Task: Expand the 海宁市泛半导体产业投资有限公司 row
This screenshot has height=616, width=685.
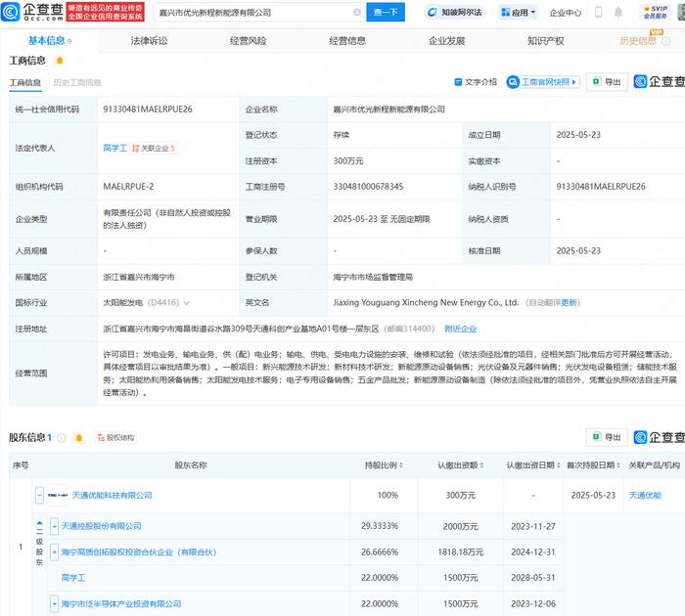Action: tap(54, 604)
